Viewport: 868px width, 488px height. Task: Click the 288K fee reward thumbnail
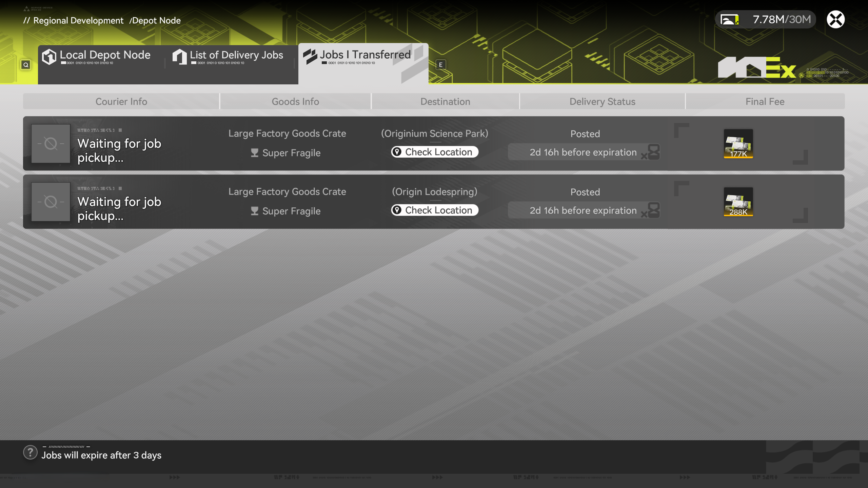pos(738,202)
